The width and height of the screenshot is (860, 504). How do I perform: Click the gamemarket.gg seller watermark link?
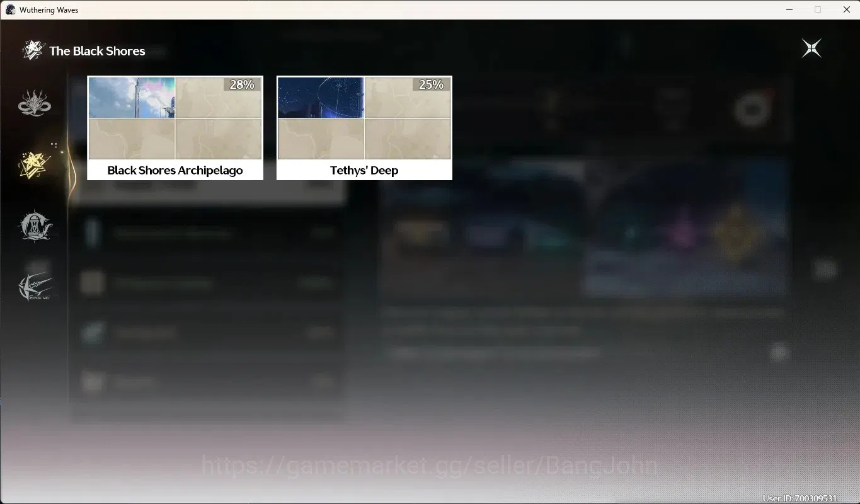[x=430, y=466]
